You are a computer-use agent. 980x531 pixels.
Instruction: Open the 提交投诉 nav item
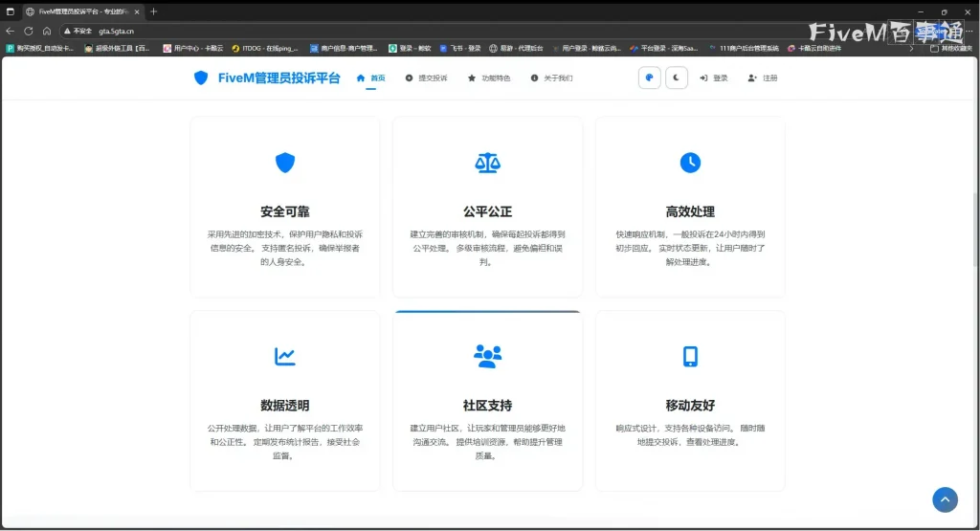pyautogui.click(x=427, y=78)
